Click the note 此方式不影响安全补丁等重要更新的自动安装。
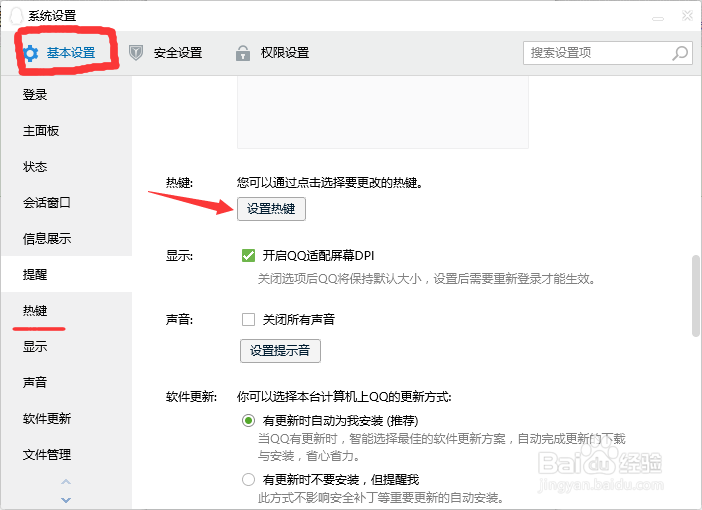Screen dimensions: 702x510 point(381,497)
